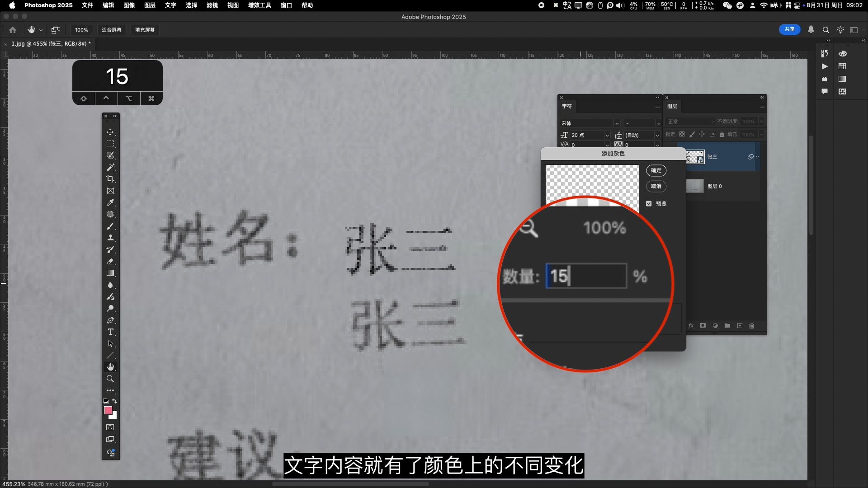
Task: Select the Horizontal Type tool
Action: tap(110, 332)
